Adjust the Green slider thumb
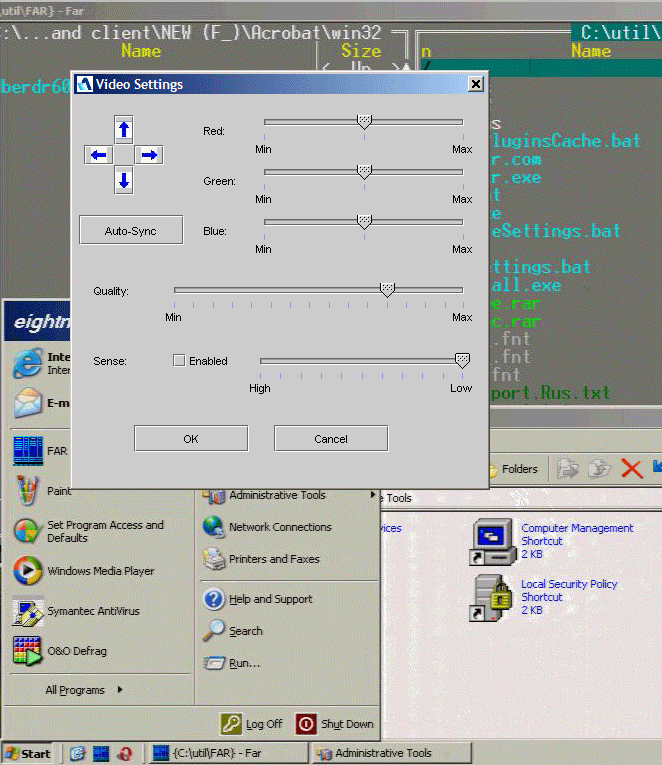Image resolution: width=662 pixels, height=765 pixels. point(364,172)
